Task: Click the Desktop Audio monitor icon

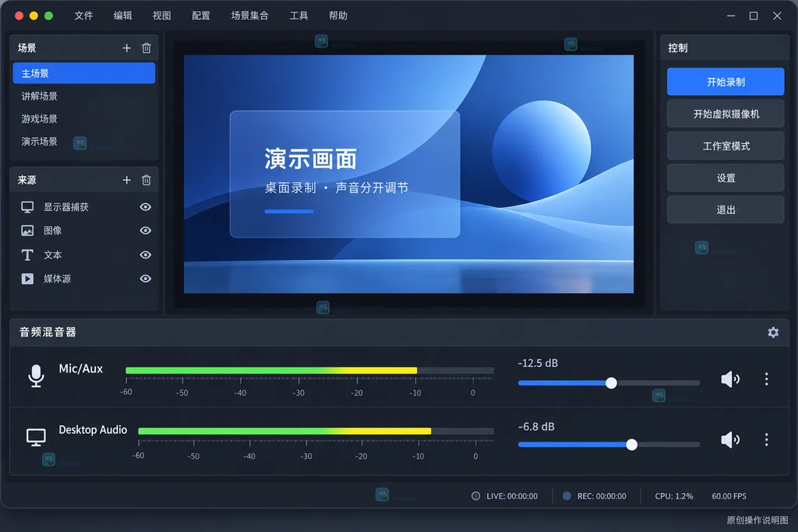Action: pyautogui.click(x=36, y=437)
